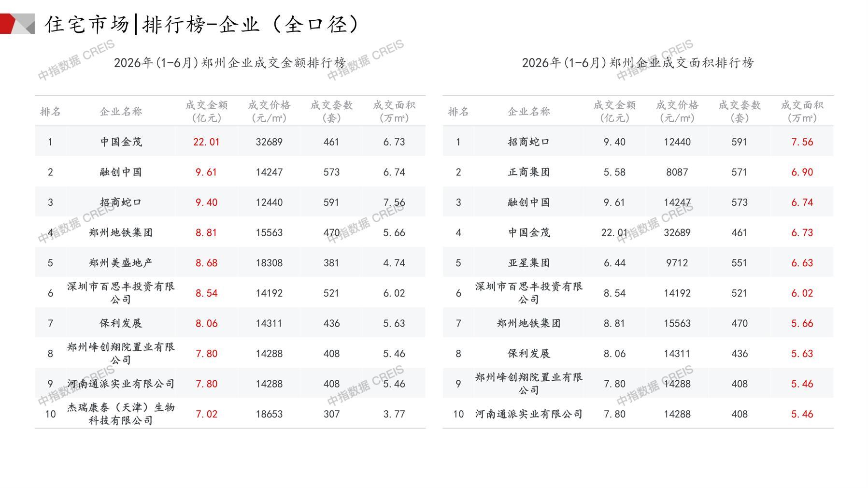Click the 8.68 amount of 郑州美盛地产
The image size is (868, 488).
(206, 263)
